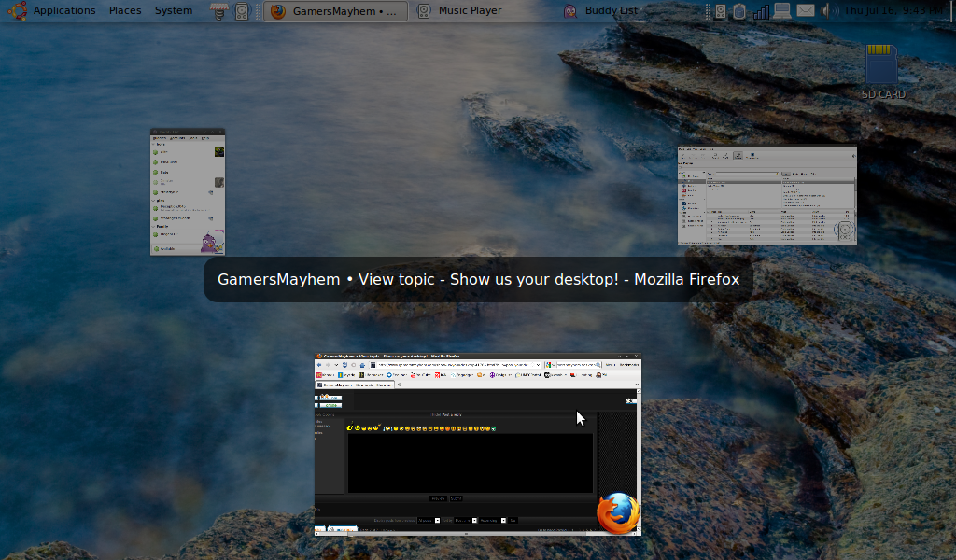Select the Firefox GamersMayhem window thumbnail
Viewport: 956px width, 560px height.
pos(478,444)
